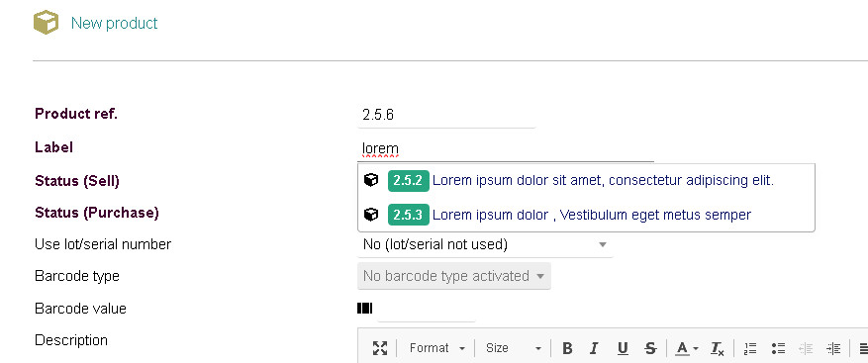Viewport: 868px width, 363px height.
Task: Toggle Italic formatting in the editor
Action: (594, 348)
